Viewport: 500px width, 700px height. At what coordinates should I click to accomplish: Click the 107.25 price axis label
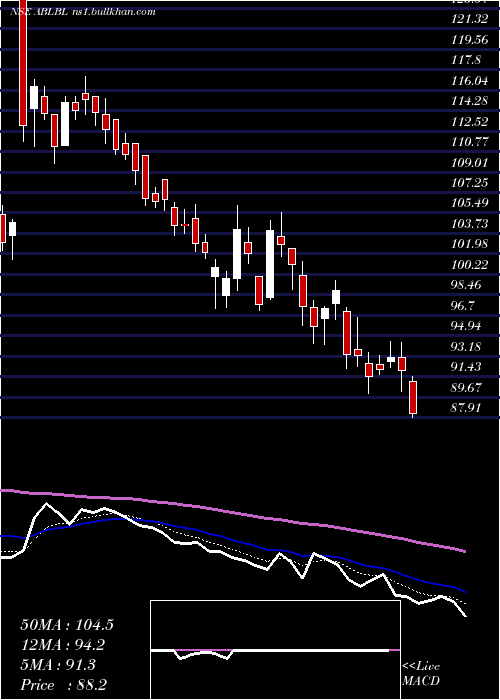(x=469, y=183)
